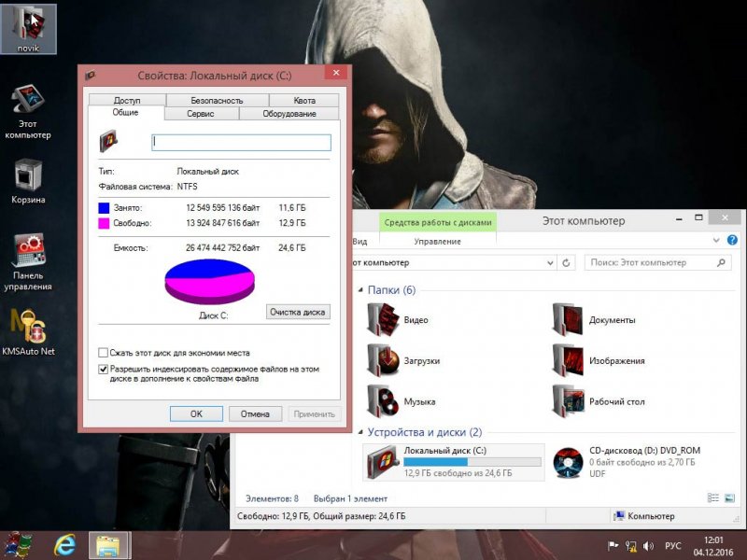The image size is (747, 560).
Task: Focus the disk label text field
Action: (x=241, y=143)
